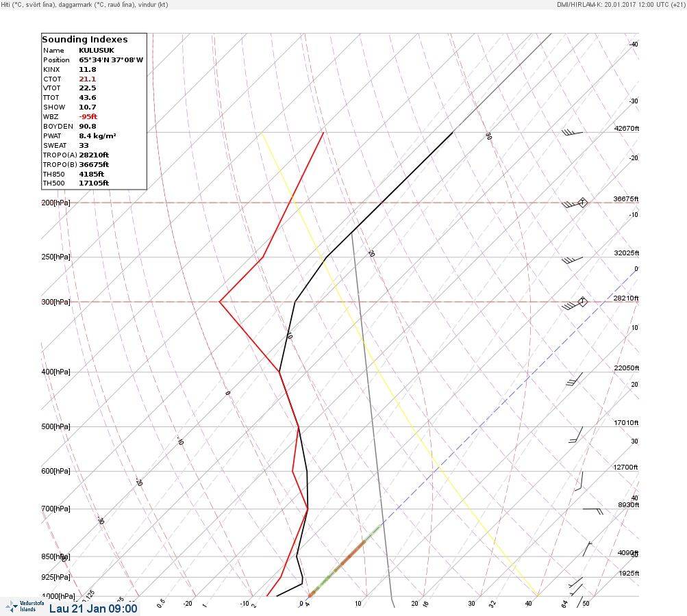This screenshot has height=616, width=687.
Task: Click the BOYDEN value 90.8
Action: 88,127
